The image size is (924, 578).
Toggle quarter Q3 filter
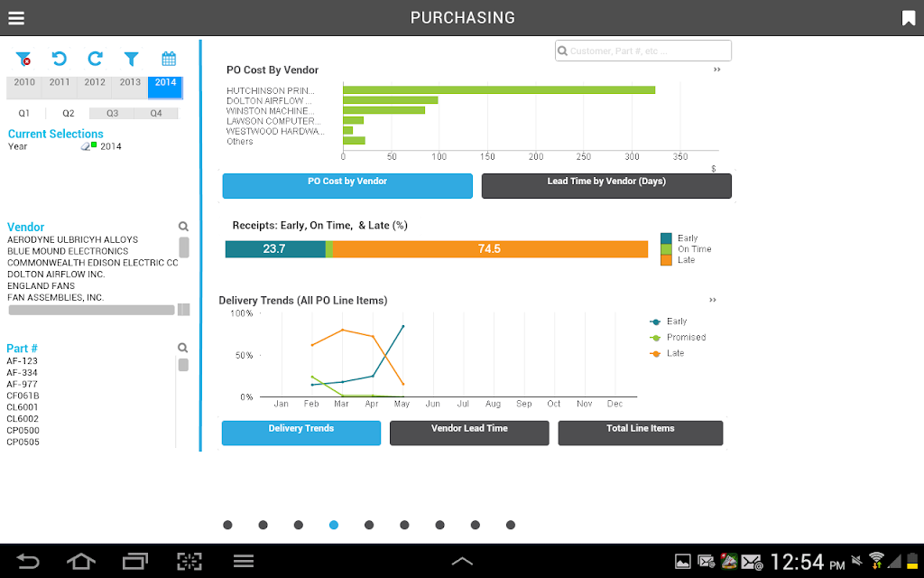[112, 113]
